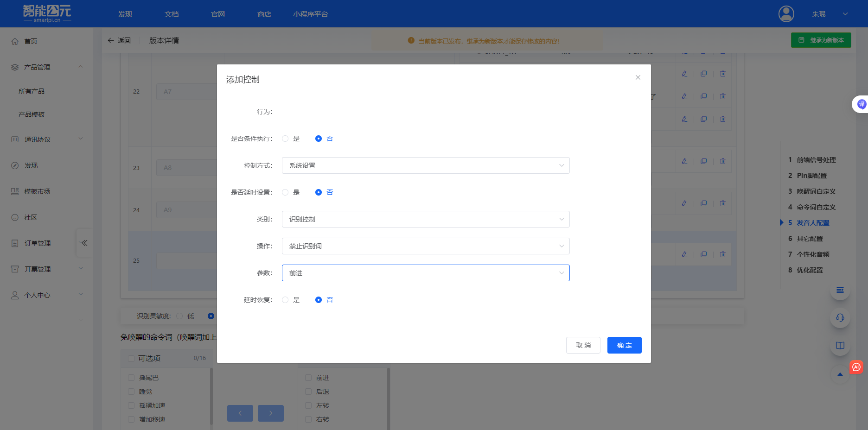Enable 是 for 是否条件执行
This screenshot has width=868, height=430.
[285, 138]
